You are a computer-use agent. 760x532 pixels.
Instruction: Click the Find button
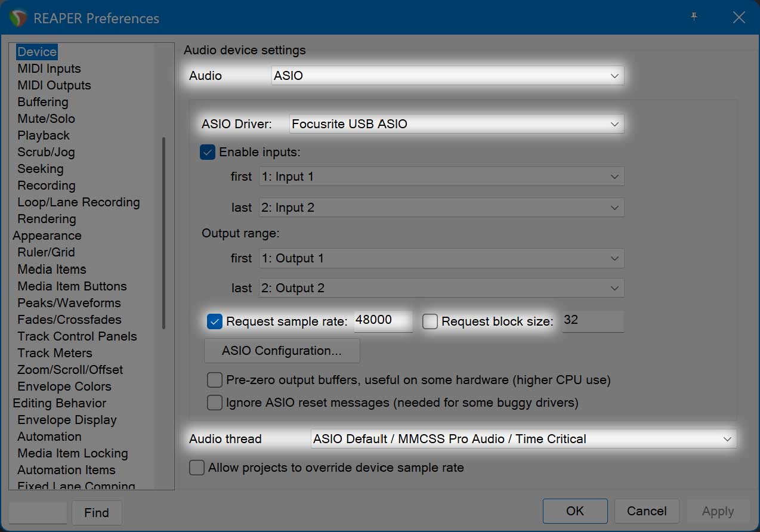pyautogui.click(x=97, y=513)
